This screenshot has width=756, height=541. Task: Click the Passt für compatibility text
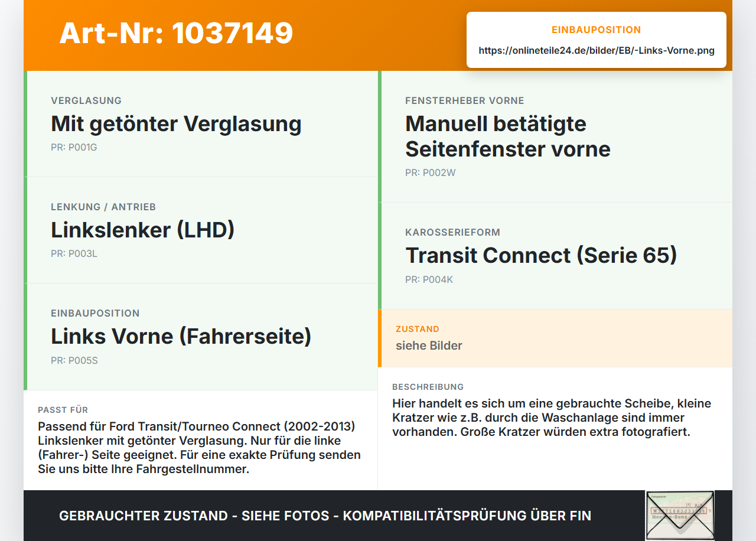pyautogui.click(x=200, y=448)
